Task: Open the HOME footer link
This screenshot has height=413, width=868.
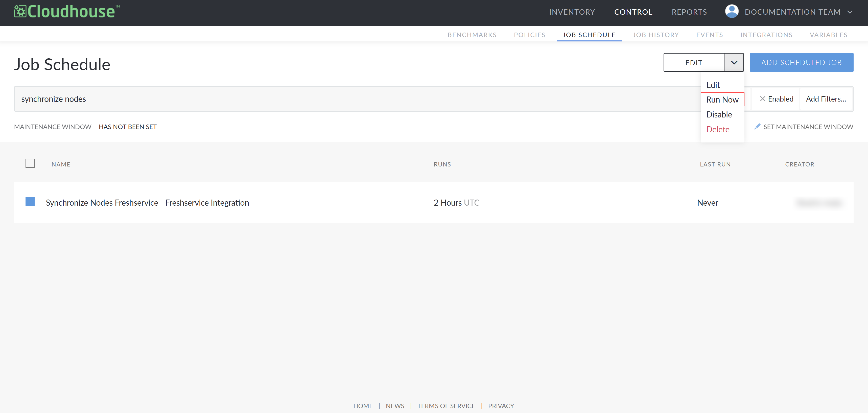Action: (363, 406)
